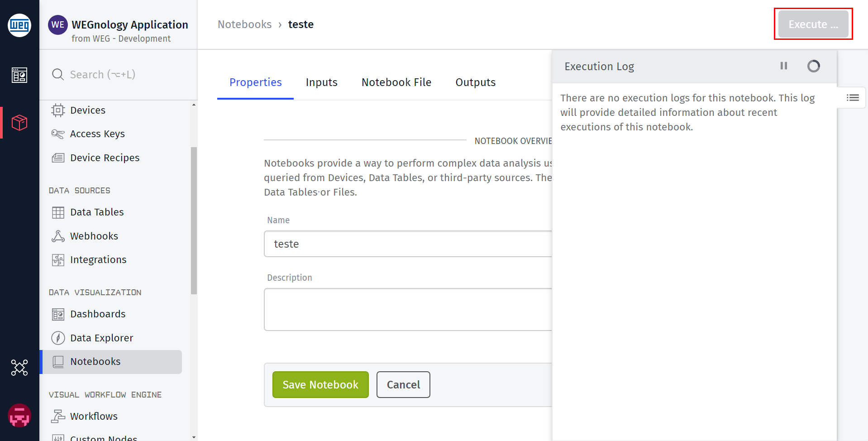Click the WEGnology Application title
The height and width of the screenshot is (441, 868).
pos(130,25)
